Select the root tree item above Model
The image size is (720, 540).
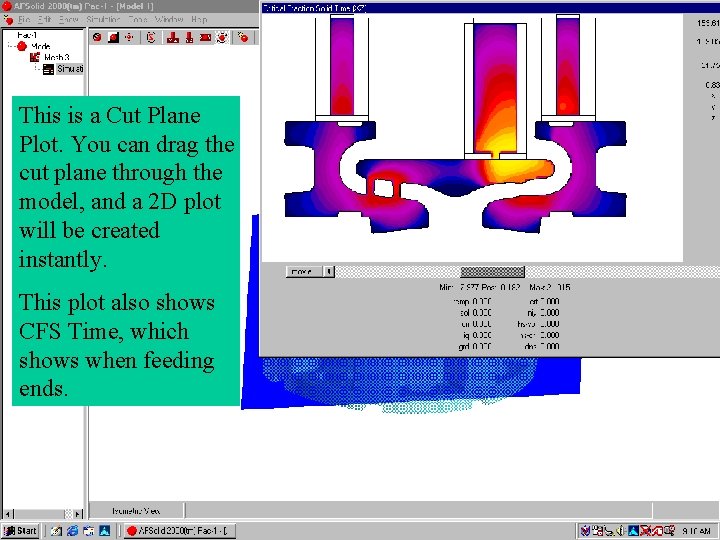[27, 35]
